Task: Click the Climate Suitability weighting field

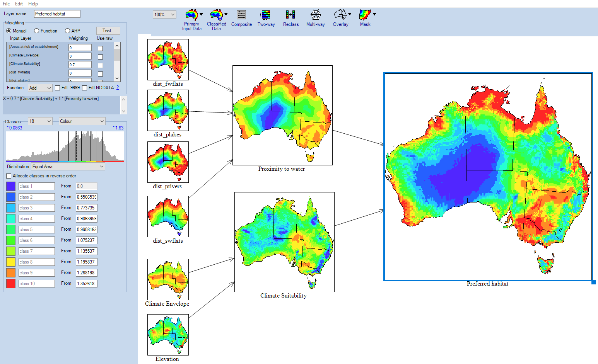Action: (x=80, y=65)
